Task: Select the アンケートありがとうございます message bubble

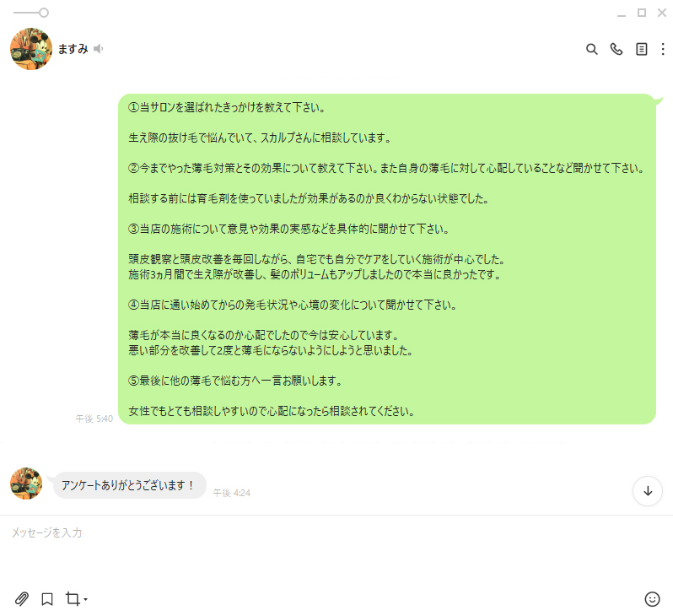Action: point(129,485)
